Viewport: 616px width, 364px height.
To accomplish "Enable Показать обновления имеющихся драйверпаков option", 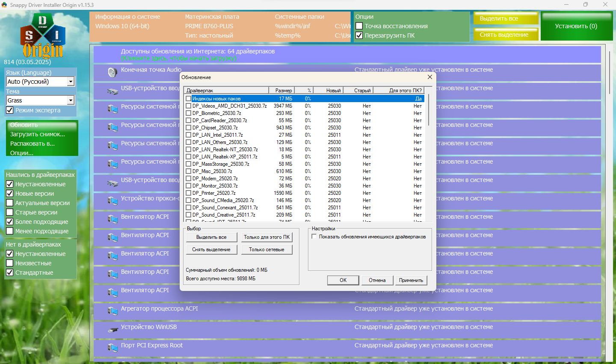I will click(x=314, y=237).
